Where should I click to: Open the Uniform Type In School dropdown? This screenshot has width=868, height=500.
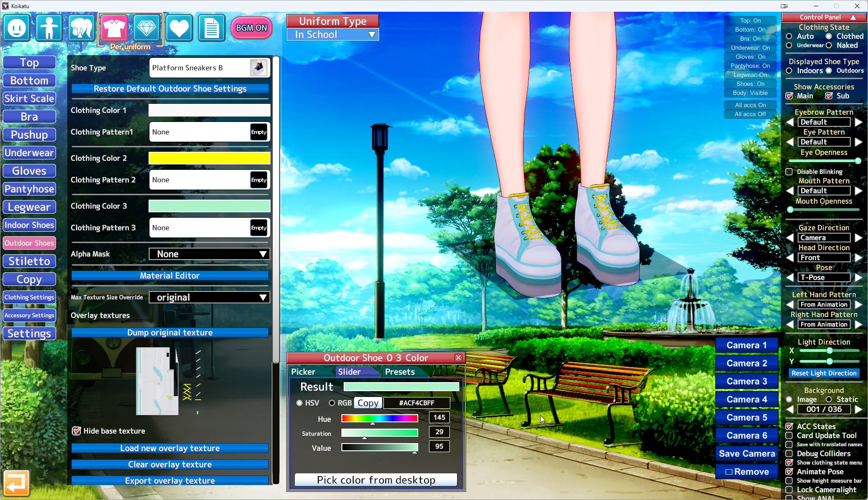click(333, 35)
